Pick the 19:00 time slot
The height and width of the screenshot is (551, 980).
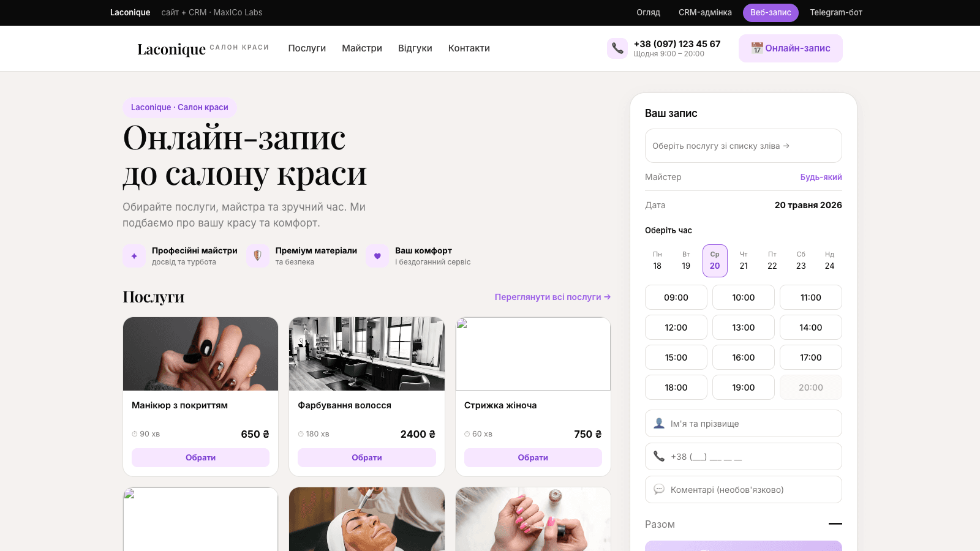coord(744,388)
